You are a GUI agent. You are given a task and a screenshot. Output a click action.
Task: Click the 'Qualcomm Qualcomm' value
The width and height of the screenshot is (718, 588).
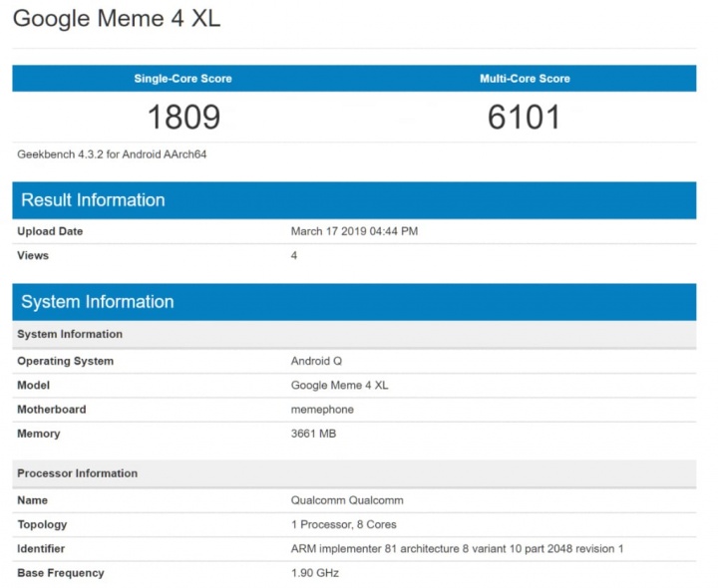pyautogui.click(x=347, y=500)
